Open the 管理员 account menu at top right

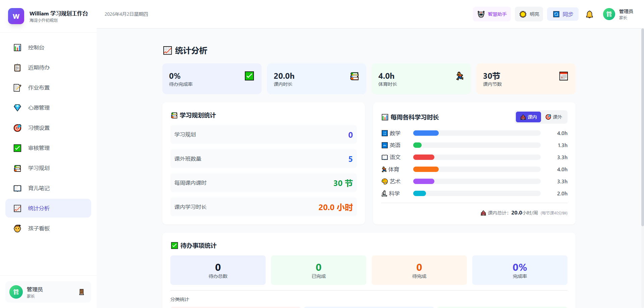point(618,14)
